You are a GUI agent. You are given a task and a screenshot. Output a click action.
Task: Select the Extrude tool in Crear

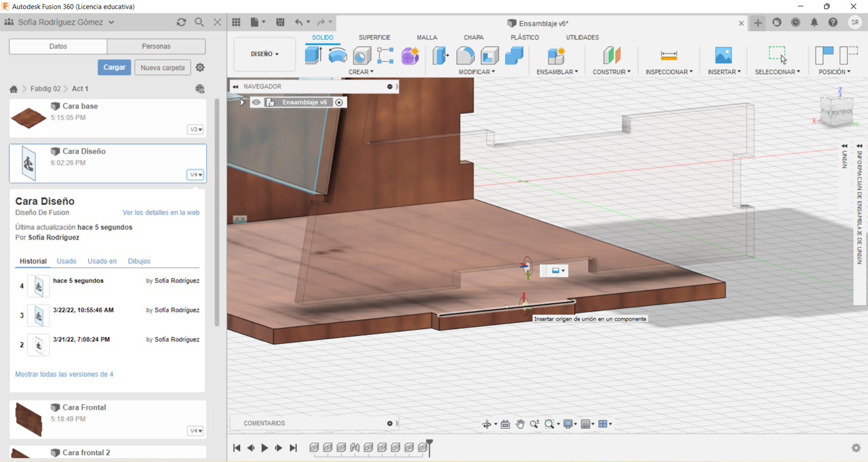click(313, 55)
